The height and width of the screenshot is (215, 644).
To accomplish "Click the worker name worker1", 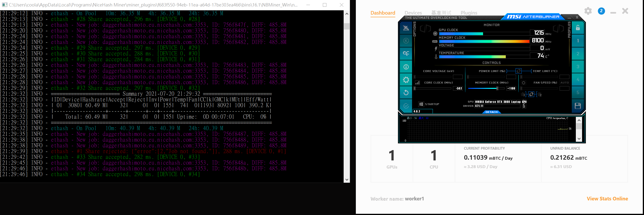I will click(x=414, y=198).
